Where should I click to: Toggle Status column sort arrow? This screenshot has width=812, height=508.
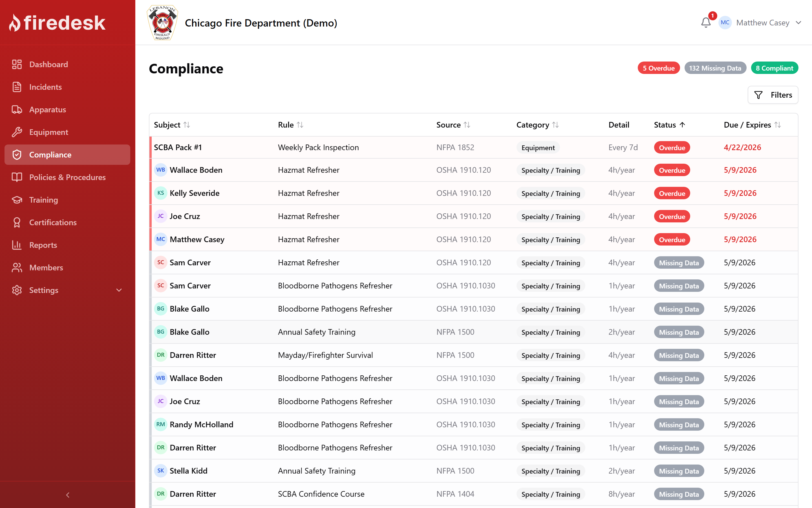pyautogui.click(x=682, y=125)
